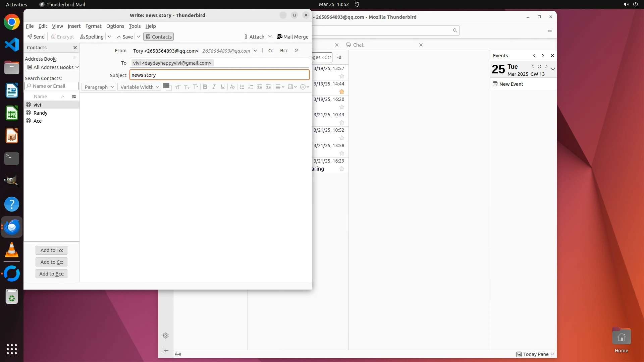Insert a numbered list

[x=251, y=87]
